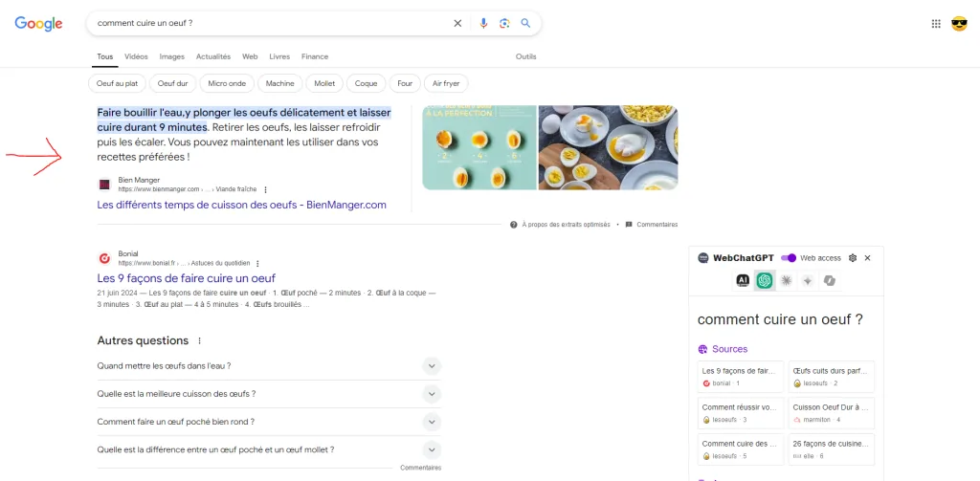Open lesoeufs source card number 2
The height and width of the screenshot is (481, 980).
click(832, 377)
